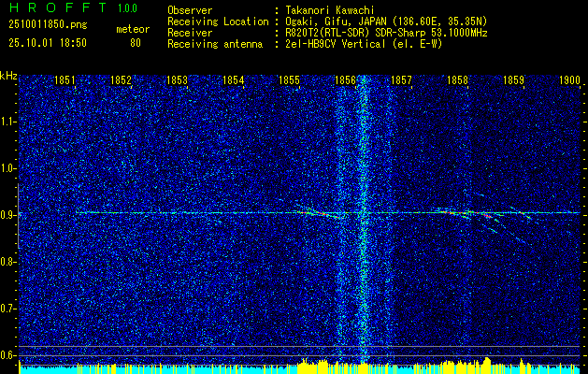Click the kHz axis unit label

(x=8, y=76)
